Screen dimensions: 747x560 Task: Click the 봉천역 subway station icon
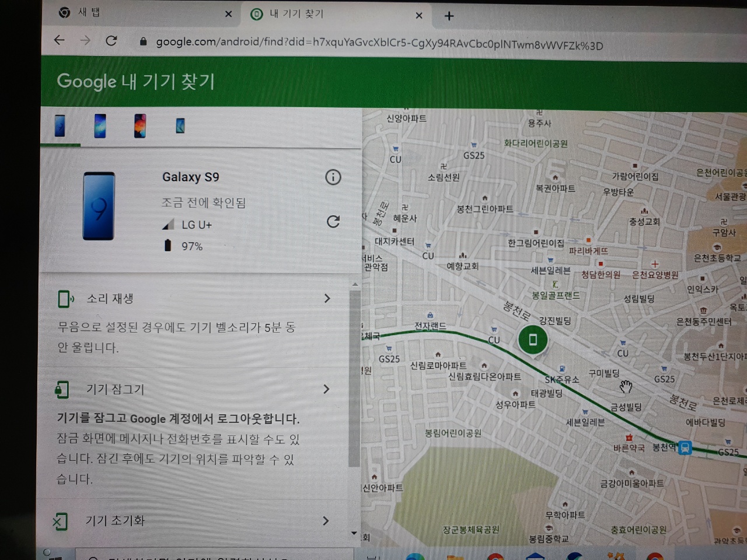click(x=685, y=448)
